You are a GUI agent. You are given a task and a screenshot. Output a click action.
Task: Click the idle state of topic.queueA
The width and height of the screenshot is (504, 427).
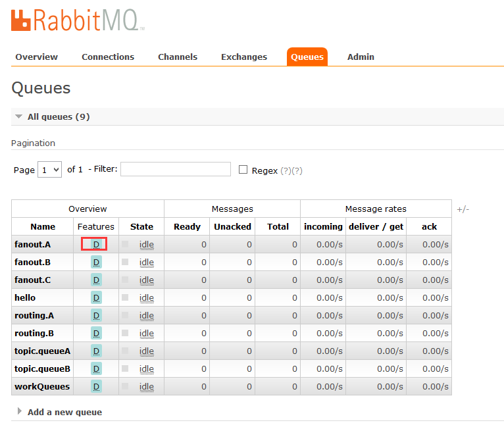147,351
